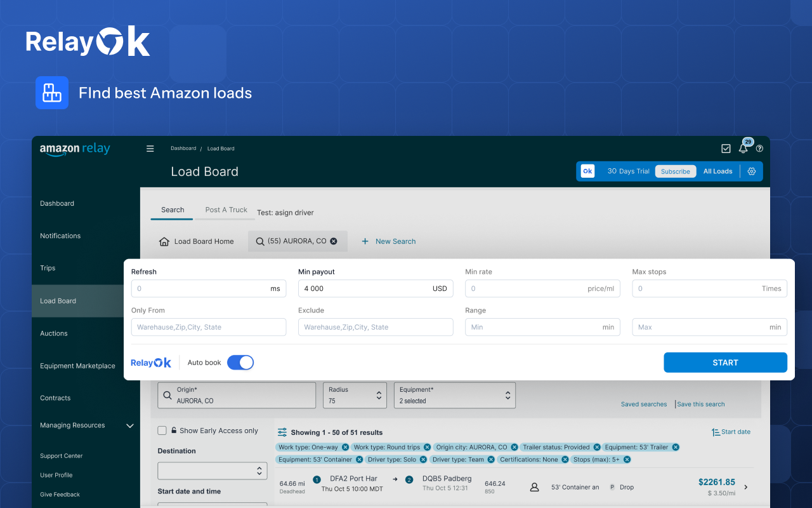This screenshot has width=812, height=508.
Task: Open Support Center link
Action: click(62, 456)
